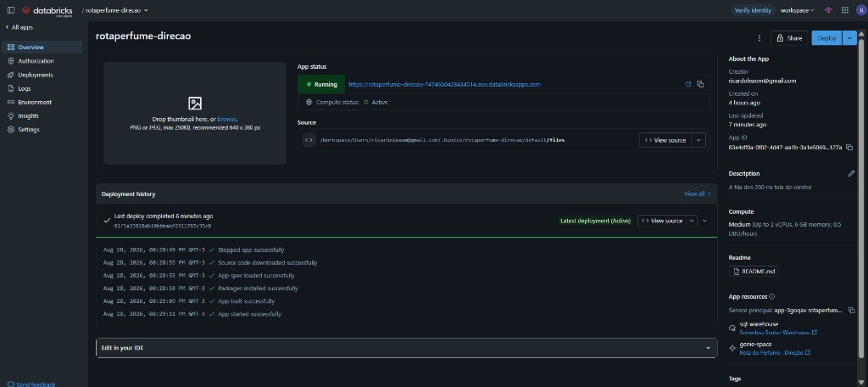Click the description text 'A fila dos 200'

770,188
